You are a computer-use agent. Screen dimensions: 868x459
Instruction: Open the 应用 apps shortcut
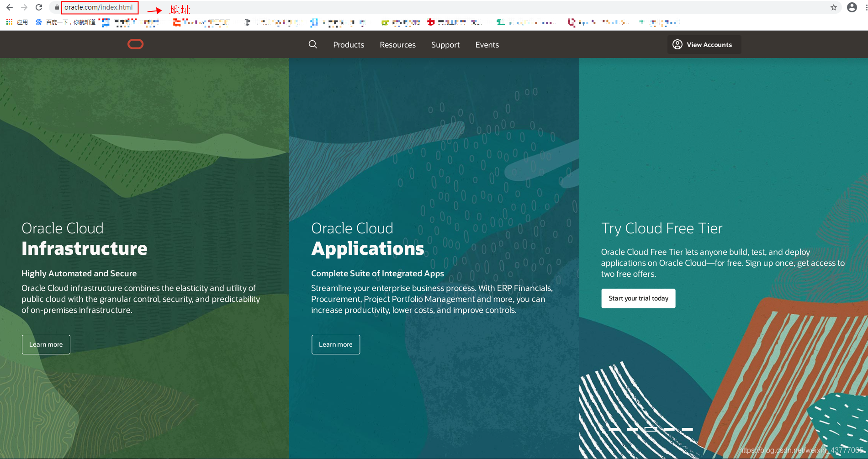coord(17,22)
